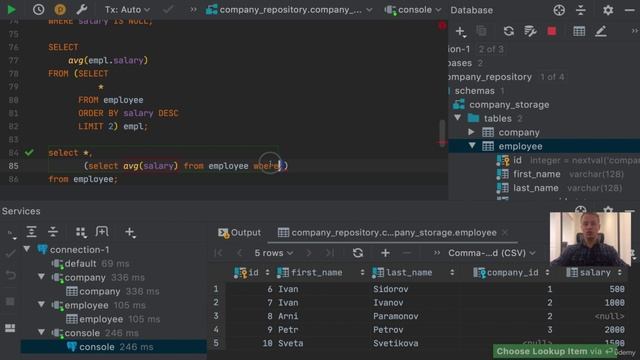Open the table editor grid icon
The image size is (640, 360).
[x=579, y=31]
